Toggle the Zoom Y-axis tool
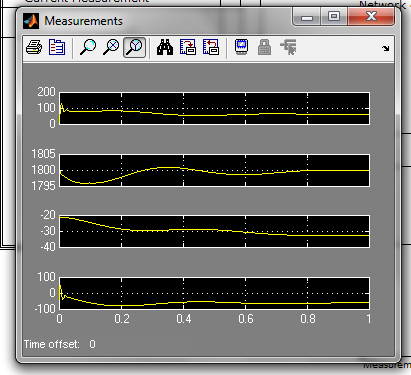This screenshot has height=375, width=411. (134, 47)
